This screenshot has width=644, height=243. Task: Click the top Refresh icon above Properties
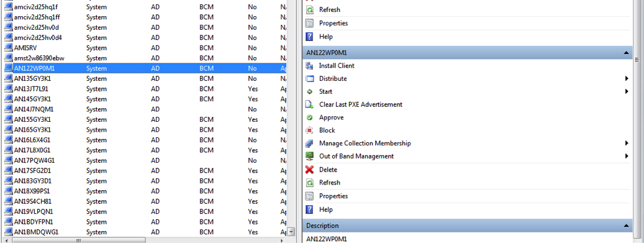310,9
